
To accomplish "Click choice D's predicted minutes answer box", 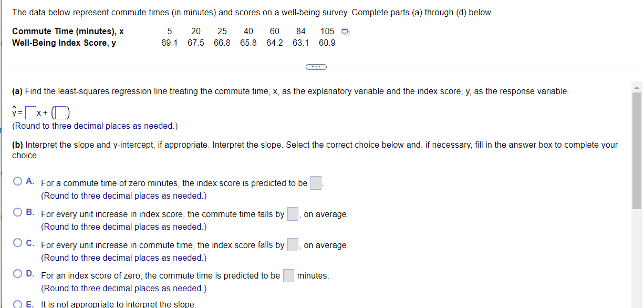I will coord(288,275).
